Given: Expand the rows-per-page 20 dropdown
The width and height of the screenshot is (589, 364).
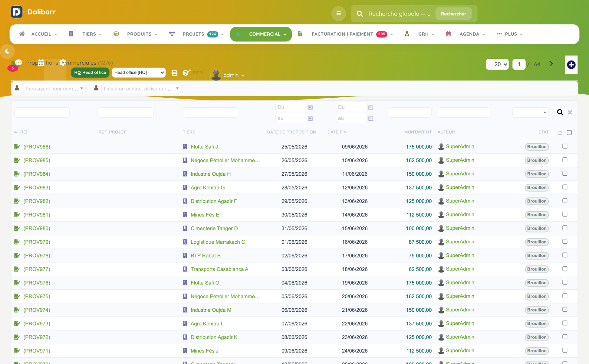Looking at the screenshot, I should 497,64.
